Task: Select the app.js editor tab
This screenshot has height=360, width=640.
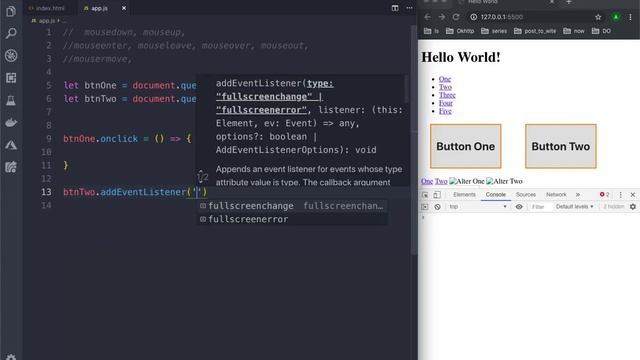Action: [99, 8]
